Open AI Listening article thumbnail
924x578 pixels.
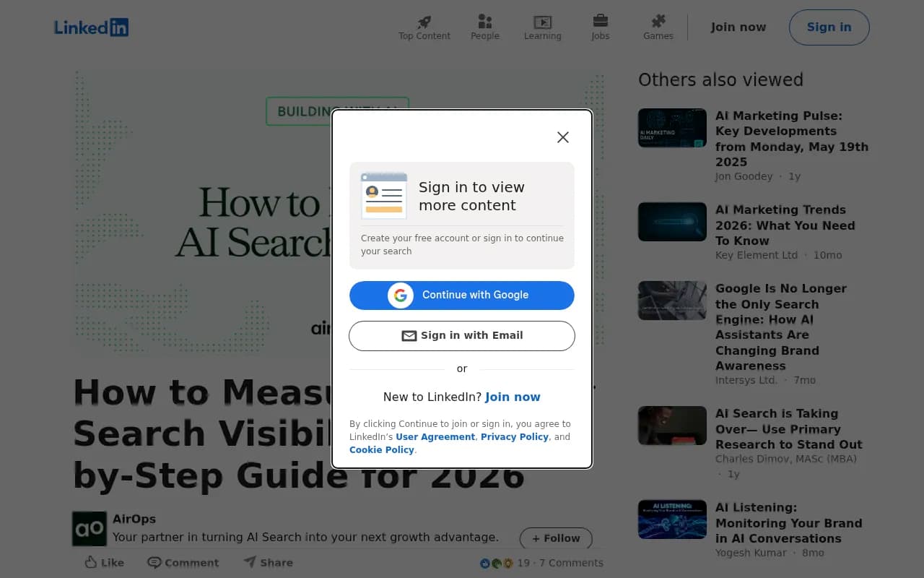tap(672, 519)
